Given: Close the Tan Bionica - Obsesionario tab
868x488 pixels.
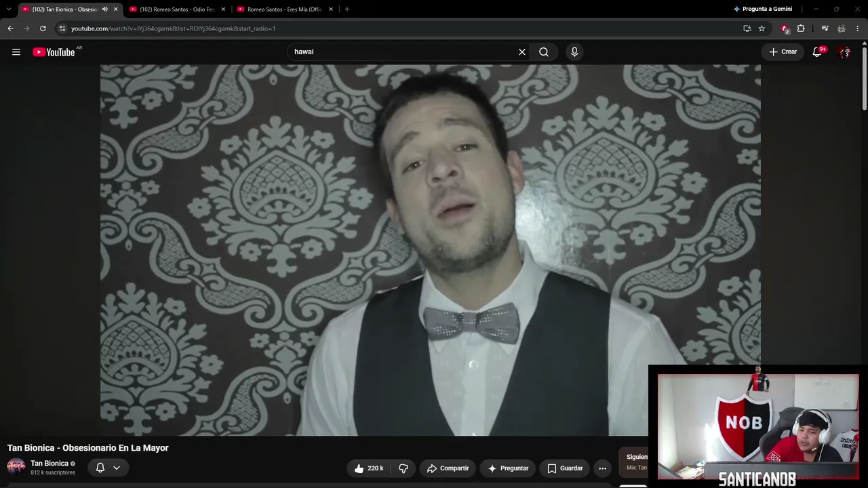Looking at the screenshot, I should point(115,9).
